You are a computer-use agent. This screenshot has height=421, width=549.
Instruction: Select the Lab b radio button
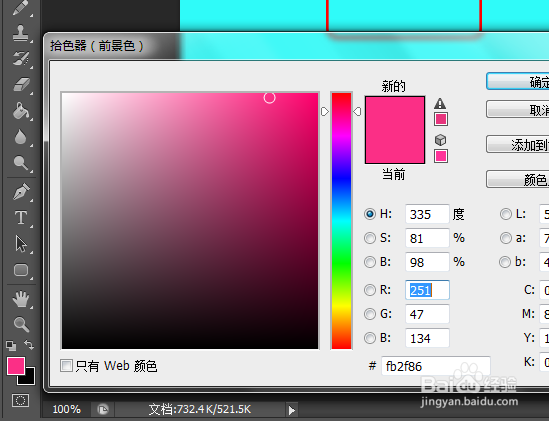click(x=505, y=262)
